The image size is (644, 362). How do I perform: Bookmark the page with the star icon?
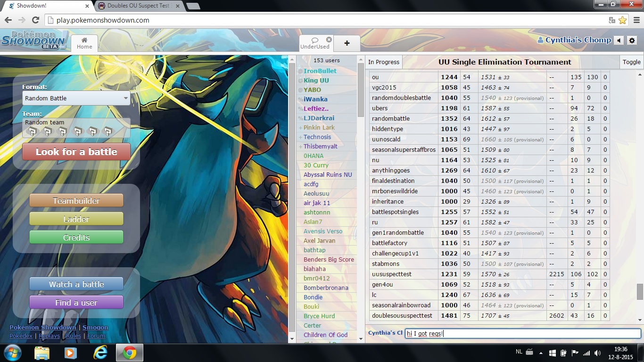[x=622, y=20]
